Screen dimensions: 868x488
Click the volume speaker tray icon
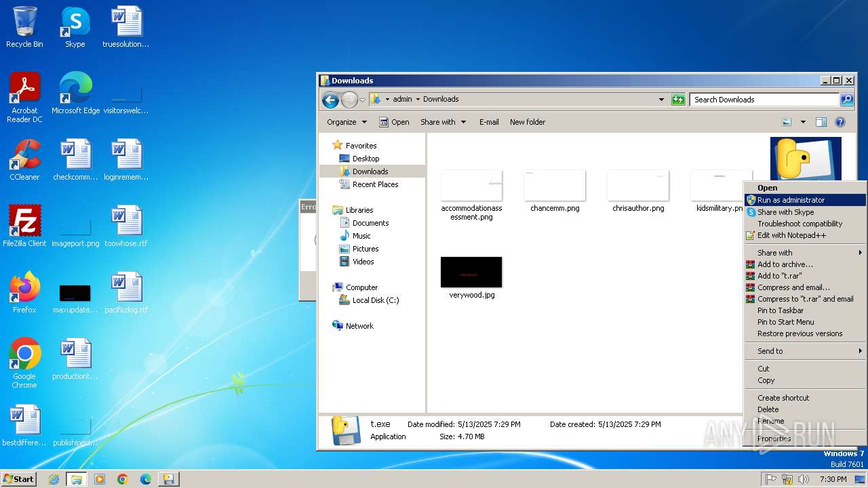pyautogui.click(x=804, y=479)
